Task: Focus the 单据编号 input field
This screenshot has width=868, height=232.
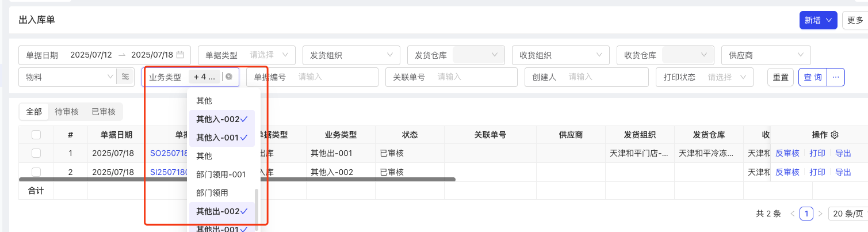Action: [x=312, y=77]
